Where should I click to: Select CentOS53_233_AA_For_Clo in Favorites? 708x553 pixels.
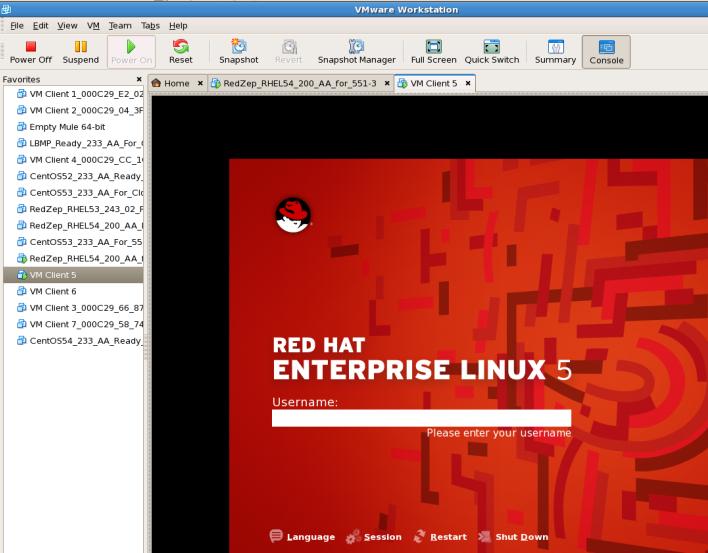[73, 193]
